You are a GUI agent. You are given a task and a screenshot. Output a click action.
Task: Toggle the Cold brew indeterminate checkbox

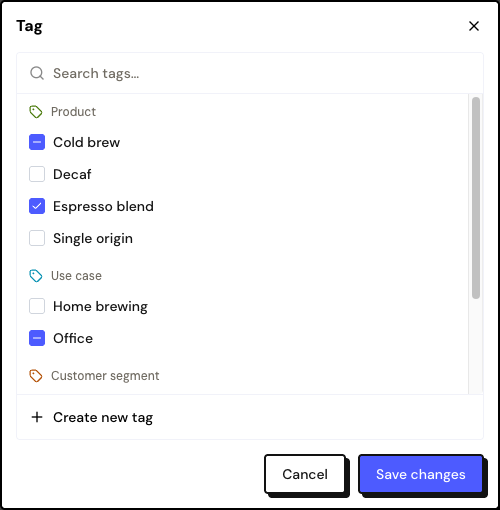pyautogui.click(x=37, y=142)
